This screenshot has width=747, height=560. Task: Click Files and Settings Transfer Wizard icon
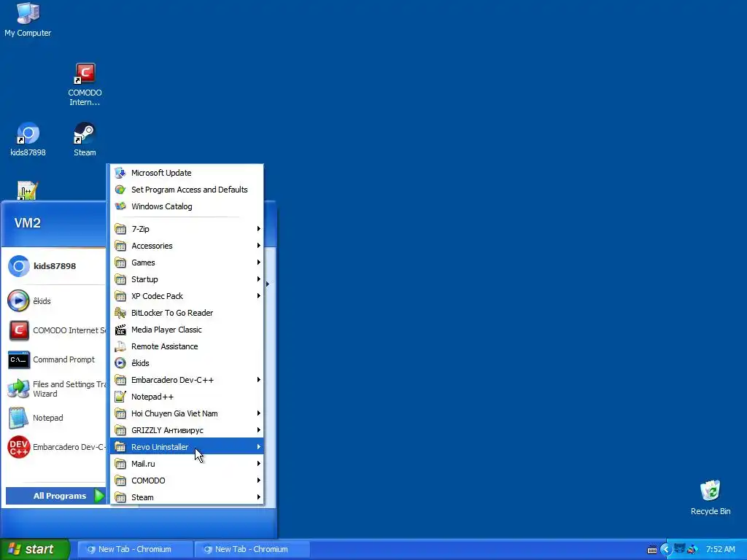(18, 389)
